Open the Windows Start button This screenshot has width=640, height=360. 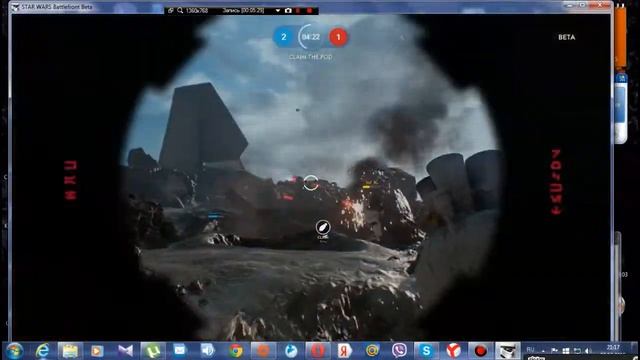pyautogui.click(x=15, y=351)
